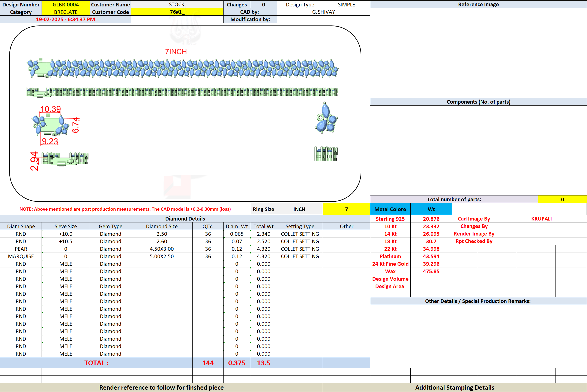Select the single link top view image
Screen dimensions: 587x392
point(326,118)
